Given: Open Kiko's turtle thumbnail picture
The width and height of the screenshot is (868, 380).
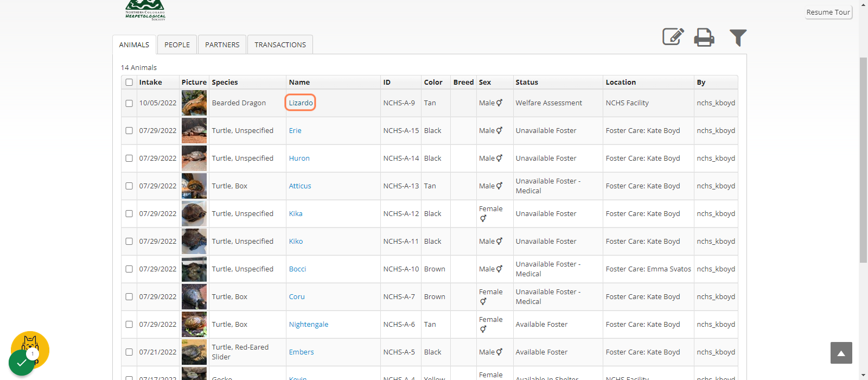Looking at the screenshot, I should point(194,242).
